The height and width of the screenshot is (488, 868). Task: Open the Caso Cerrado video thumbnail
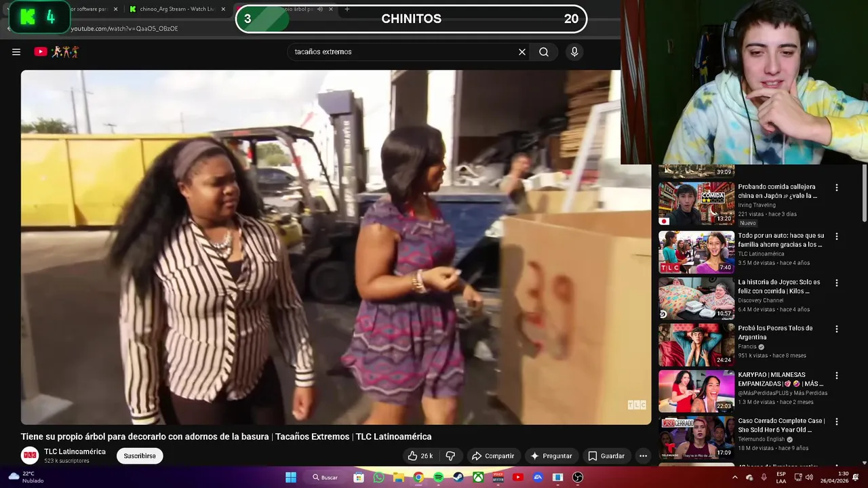(x=696, y=437)
